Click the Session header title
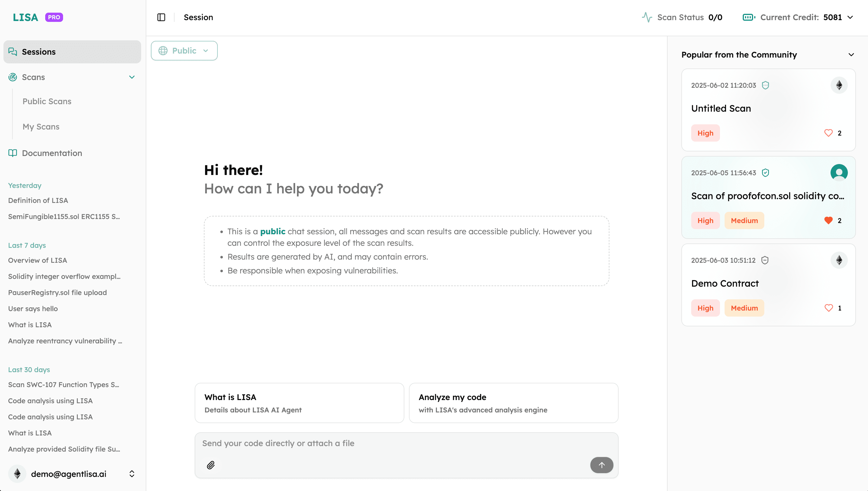This screenshot has height=491, width=868. click(x=198, y=17)
